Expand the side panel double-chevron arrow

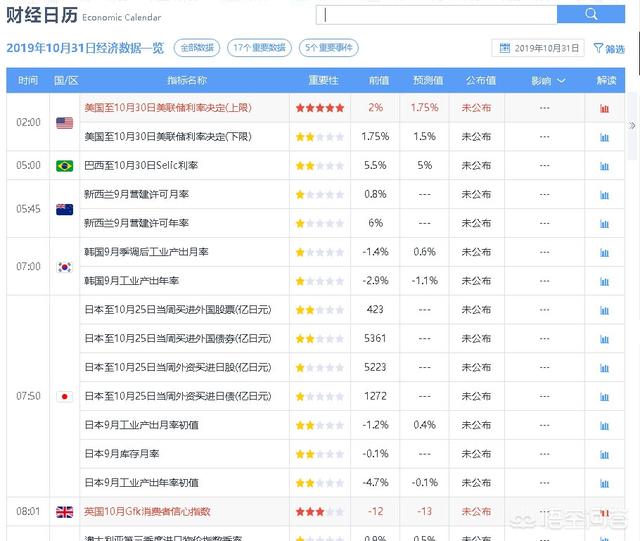(632, 125)
